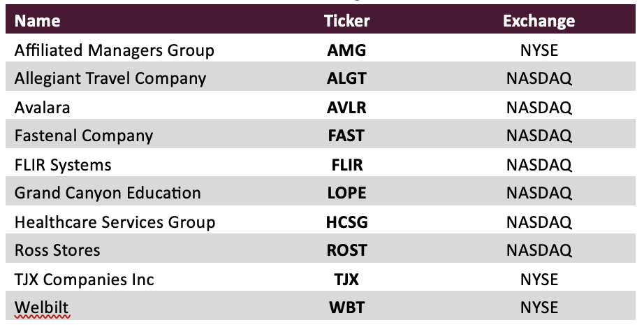The image size is (644, 325).
Task: Select the Ross Stores cell
Action: pyautogui.click(x=57, y=250)
